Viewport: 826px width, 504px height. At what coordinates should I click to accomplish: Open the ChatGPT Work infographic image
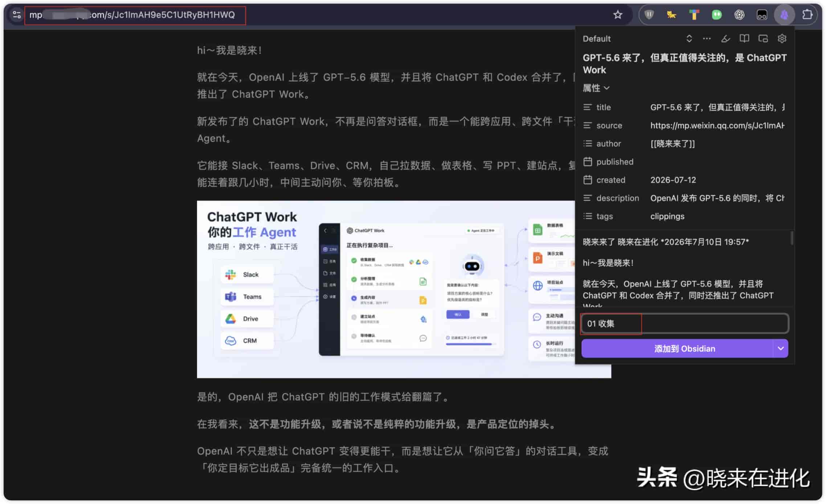(x=386, y=289)
